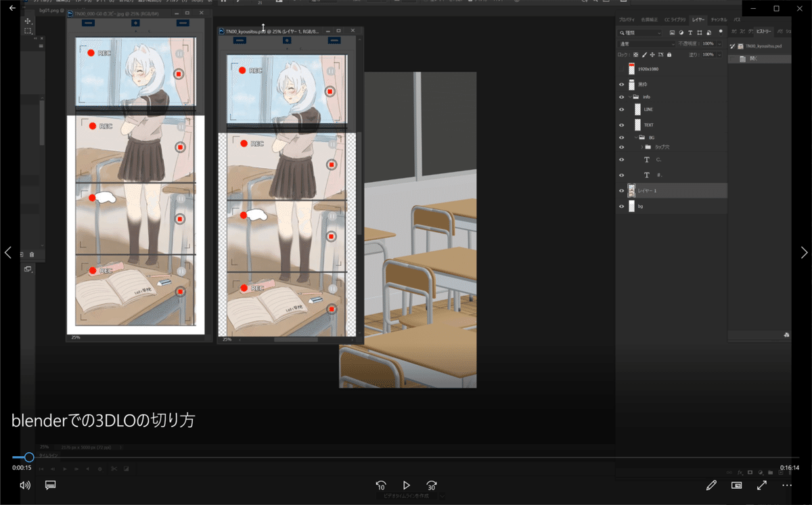Switch to the 色調補正 tab
The image size is (812, 505).
point(648,20)
